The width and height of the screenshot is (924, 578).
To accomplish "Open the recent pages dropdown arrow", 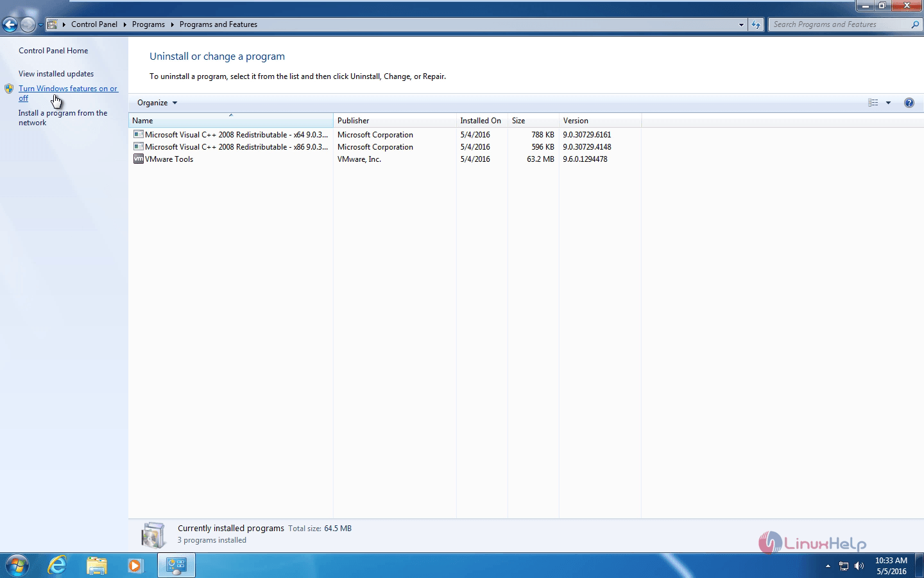I will [40, 25].
